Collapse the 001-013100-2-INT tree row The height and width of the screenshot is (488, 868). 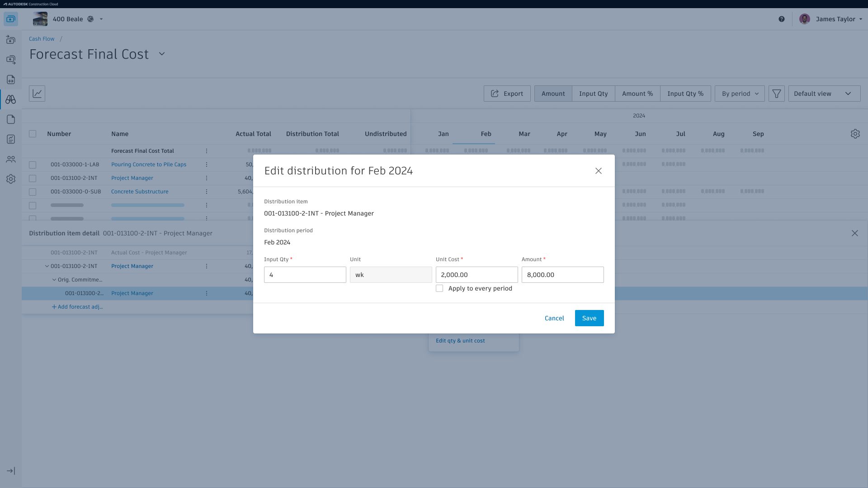click(47, 266)
